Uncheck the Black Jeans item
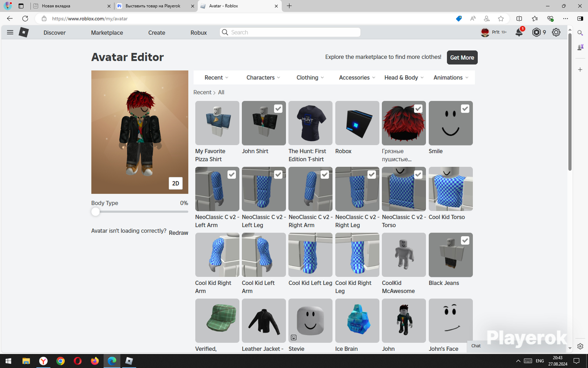Image resolution: width=588 pixels, height=368 pixels. click(465, 240)
